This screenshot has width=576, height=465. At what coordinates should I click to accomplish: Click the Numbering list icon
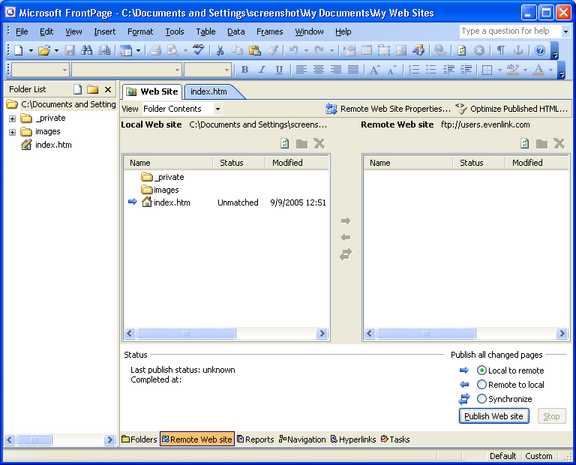414,69
